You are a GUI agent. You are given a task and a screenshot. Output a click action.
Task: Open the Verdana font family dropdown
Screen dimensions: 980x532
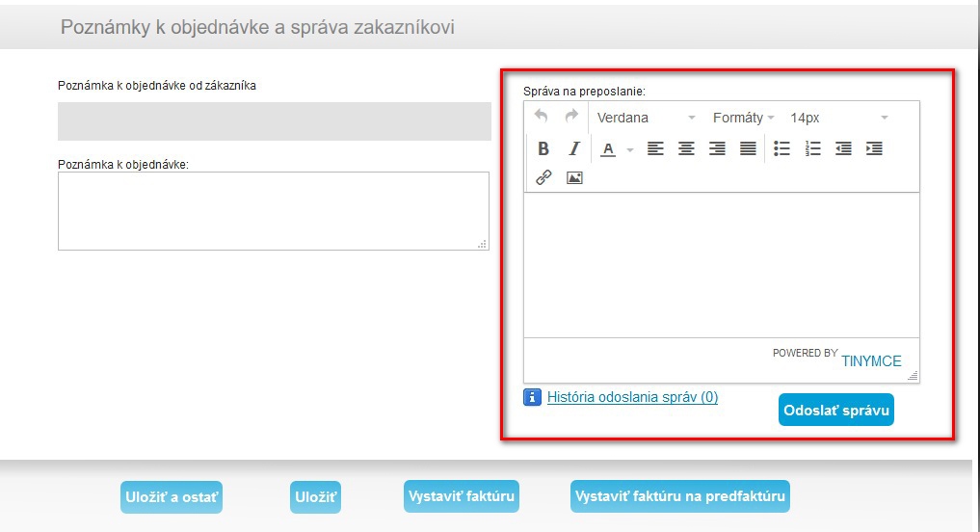coord(646,118)
